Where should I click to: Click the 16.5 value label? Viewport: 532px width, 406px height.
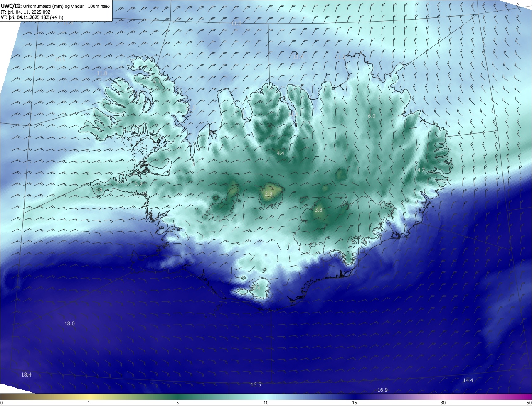pyautogui.click(x=256, y=385)
